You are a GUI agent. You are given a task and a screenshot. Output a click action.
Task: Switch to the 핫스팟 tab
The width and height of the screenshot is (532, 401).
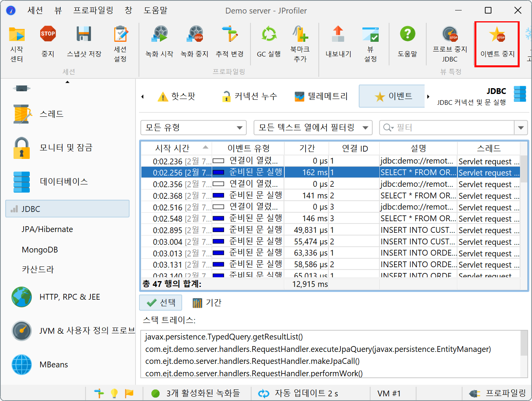coord(177,96)
